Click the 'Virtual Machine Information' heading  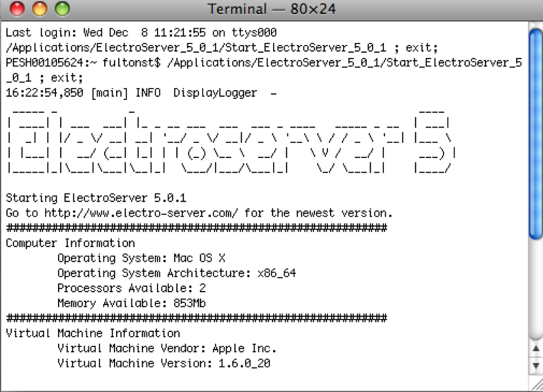(x=93, y=333)
